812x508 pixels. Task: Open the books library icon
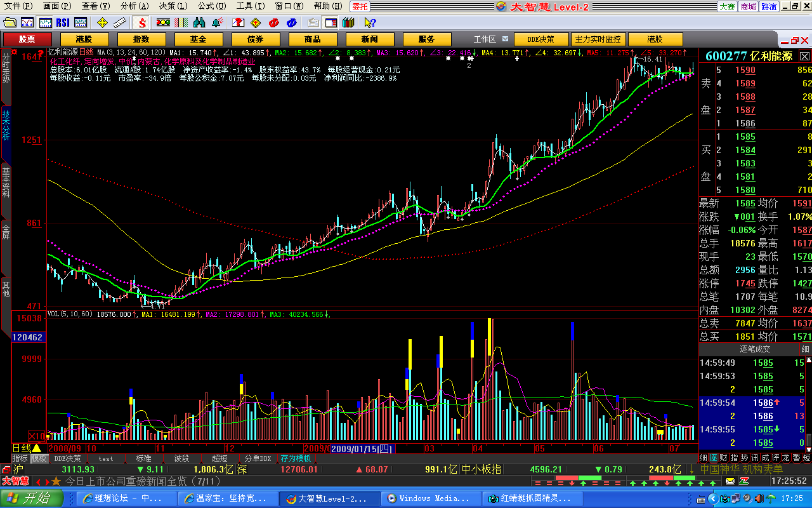348,22
